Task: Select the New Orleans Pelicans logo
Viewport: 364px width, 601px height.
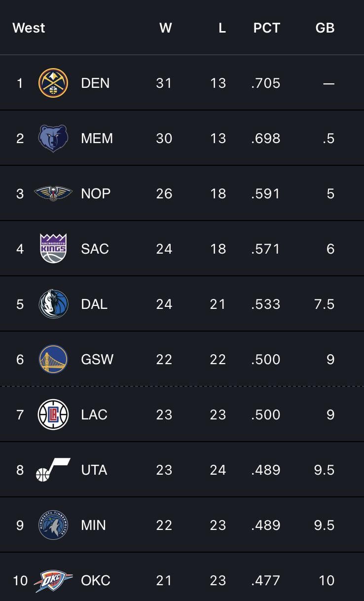Action: [x=53, y=193]
